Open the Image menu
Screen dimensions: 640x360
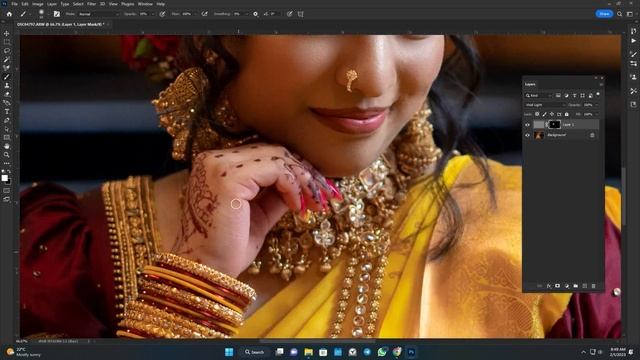click(x=38, y=4)
